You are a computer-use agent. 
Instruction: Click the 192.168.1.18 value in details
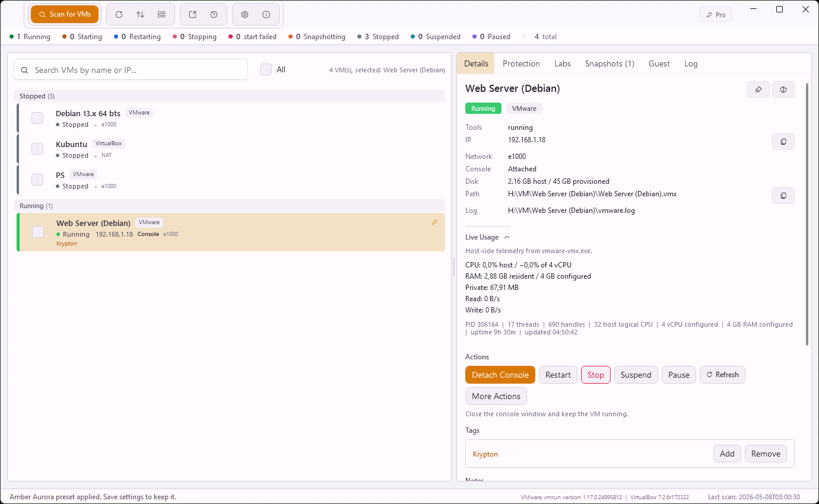(x=526, y=140)
